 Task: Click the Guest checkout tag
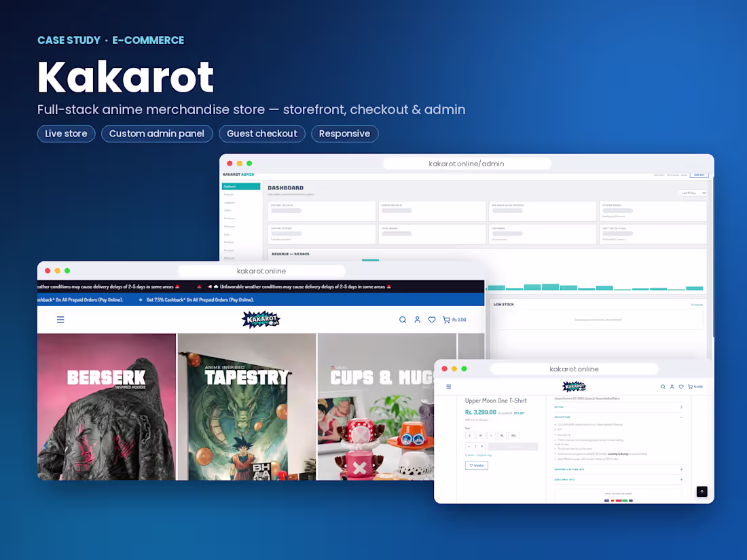[262, 134]
